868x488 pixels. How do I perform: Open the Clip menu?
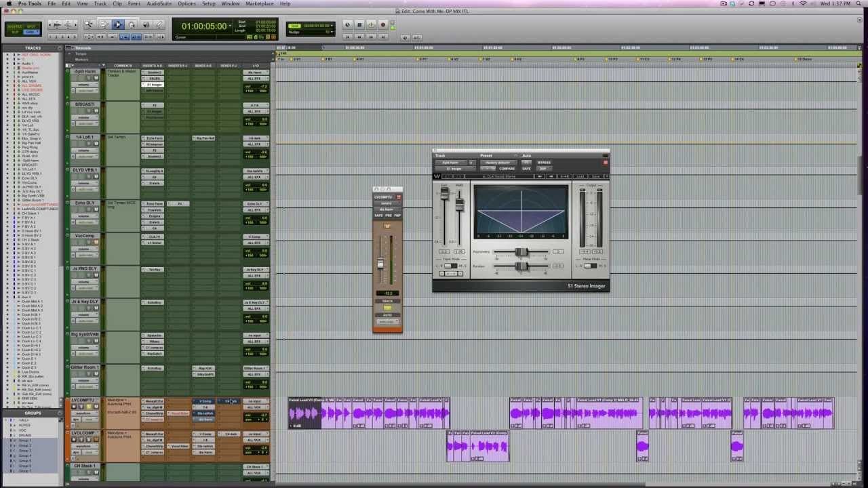tap(117, 3)
